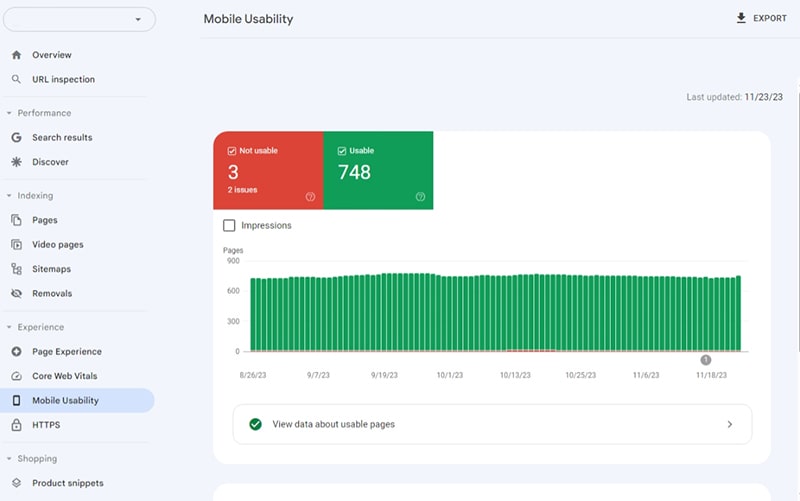This screenshot has width=800, height=501.
Task: Collapse the Indexing section
Action: [x=9, y=195]
